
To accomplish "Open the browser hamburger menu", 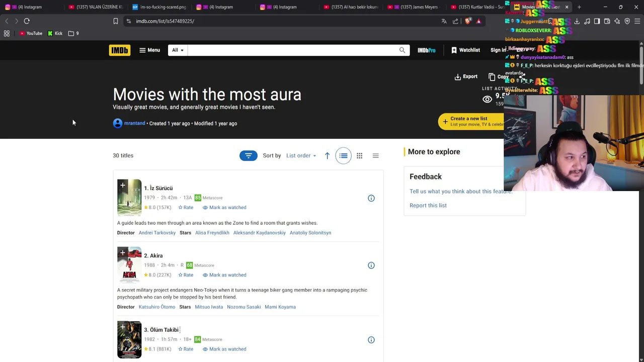I will point(637,21).
